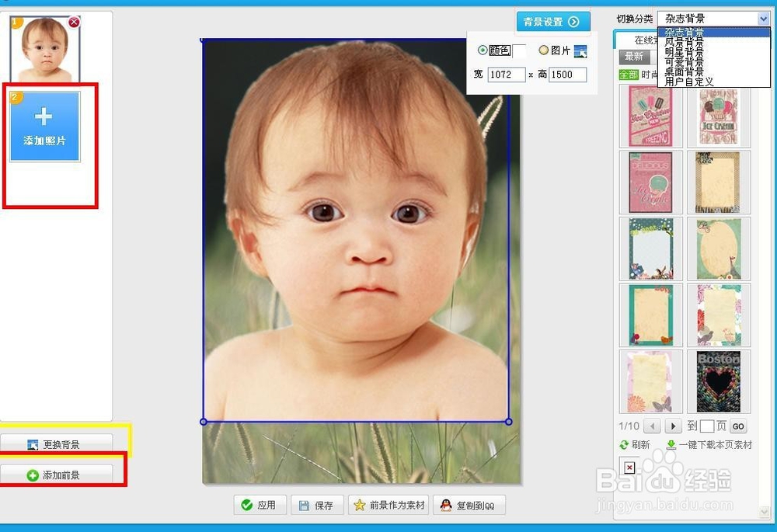Click the 添加照片 add photo tile
777x532 pixels.
click(x=44, y=127)
